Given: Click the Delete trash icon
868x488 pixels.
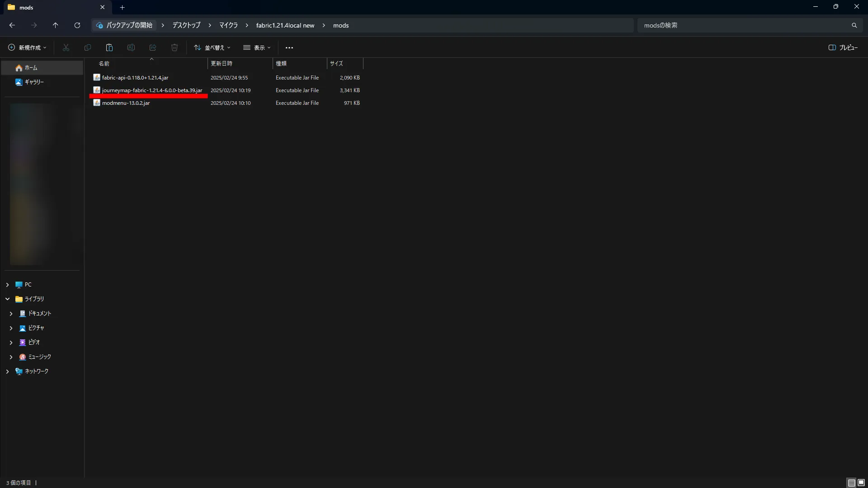Looking at the screenshot, I should coord(175,47).
